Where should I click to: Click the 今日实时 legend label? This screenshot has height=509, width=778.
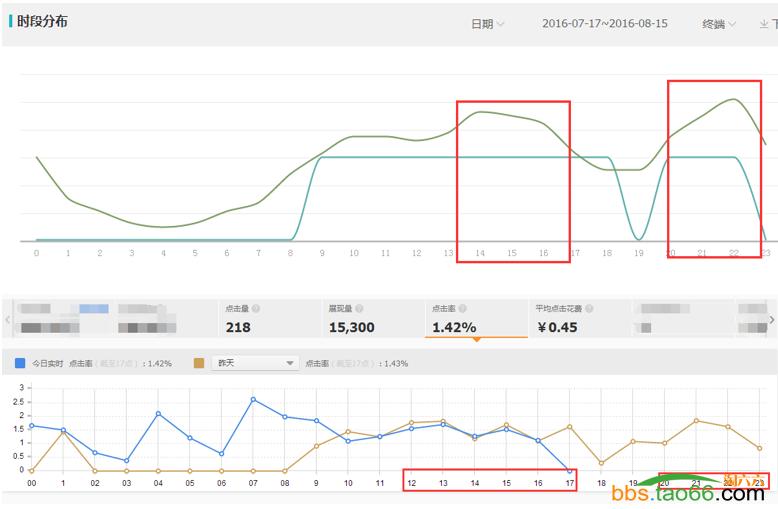tap(48, 364)
